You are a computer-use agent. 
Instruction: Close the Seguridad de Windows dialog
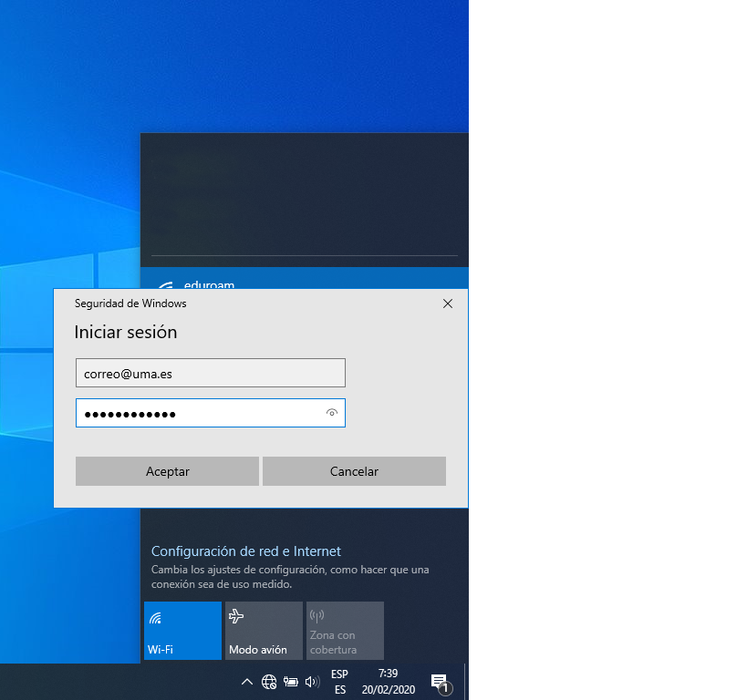coord(447,304)
